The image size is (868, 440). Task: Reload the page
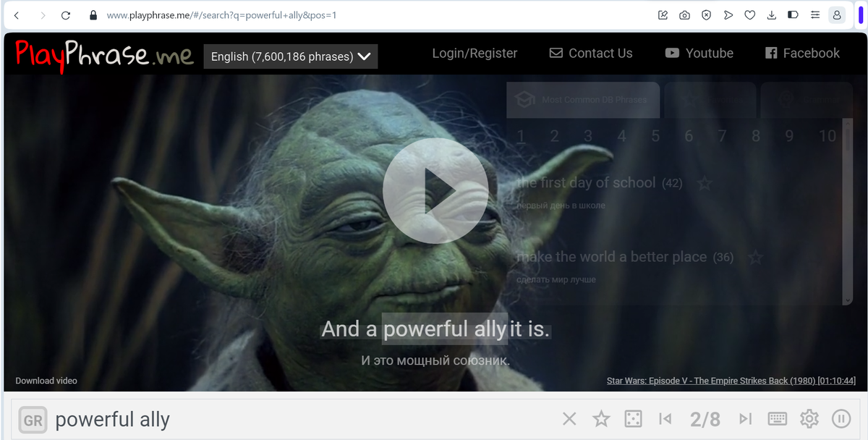coord(66,15)
